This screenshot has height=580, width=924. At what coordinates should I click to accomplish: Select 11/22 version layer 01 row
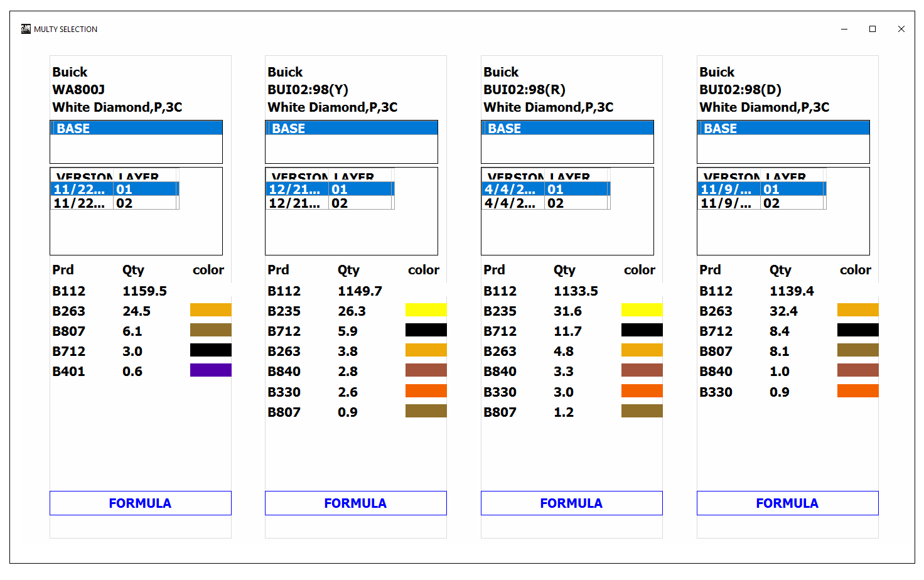point(115,189)
